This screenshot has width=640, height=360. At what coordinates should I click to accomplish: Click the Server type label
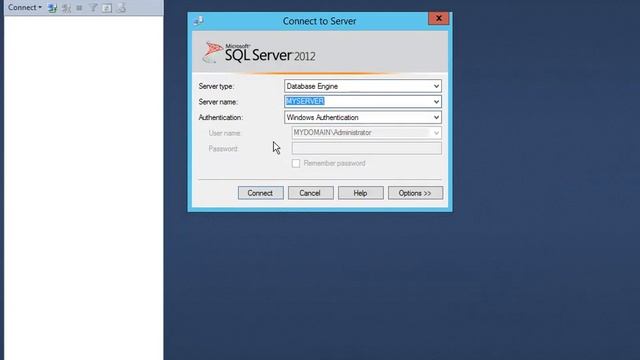click(x=216, y=87)
